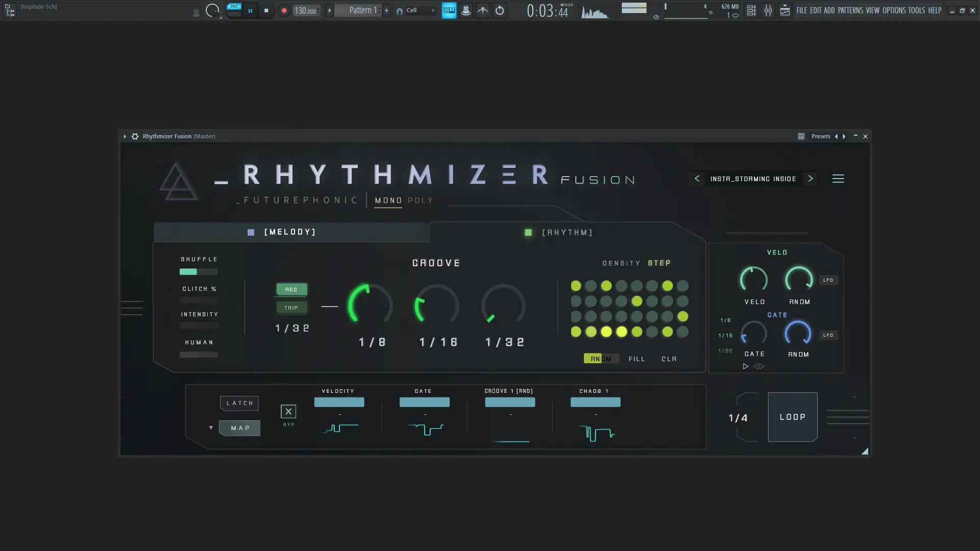Adjust the SHUFFLE slider

pos(199,272)
